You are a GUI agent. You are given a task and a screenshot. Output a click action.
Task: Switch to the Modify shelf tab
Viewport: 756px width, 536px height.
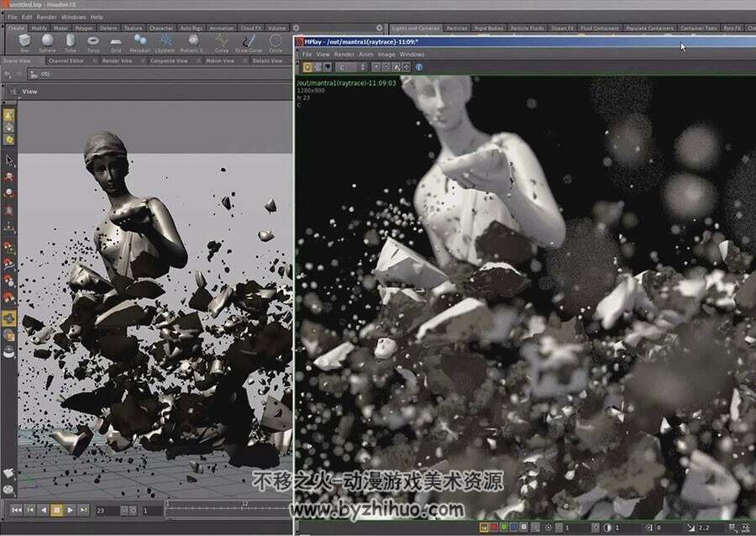[x=39, y=28]
